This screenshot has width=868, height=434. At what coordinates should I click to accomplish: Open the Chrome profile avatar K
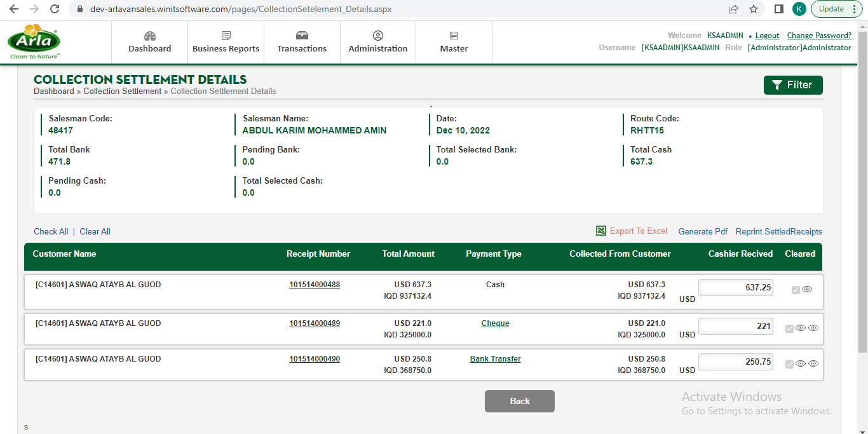(799, 9)
